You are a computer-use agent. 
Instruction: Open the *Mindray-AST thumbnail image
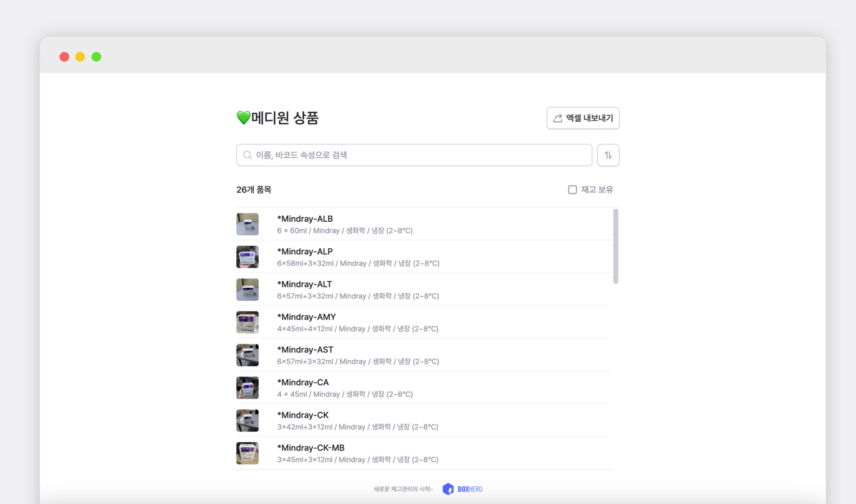[247, 355]
